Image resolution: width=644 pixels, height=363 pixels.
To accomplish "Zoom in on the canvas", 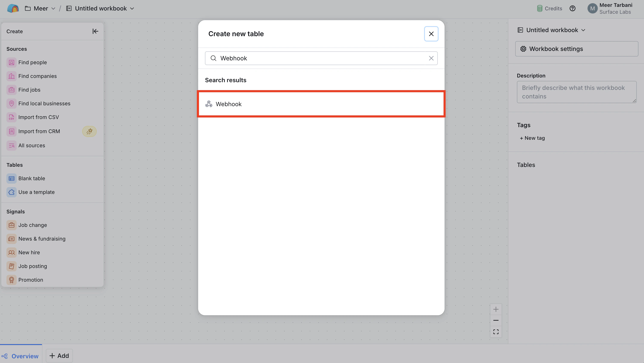I will (x=496, y=309).
